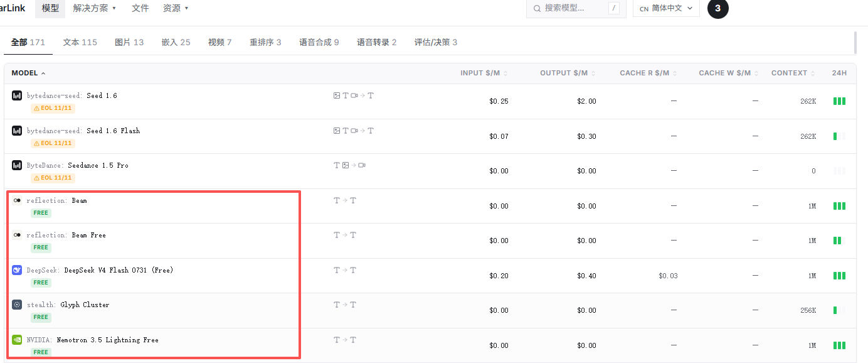Click the EOL 11/11 badge under Seedance 1.5 Pro
The image size is (868, 363).
click(x=53, y=178)
